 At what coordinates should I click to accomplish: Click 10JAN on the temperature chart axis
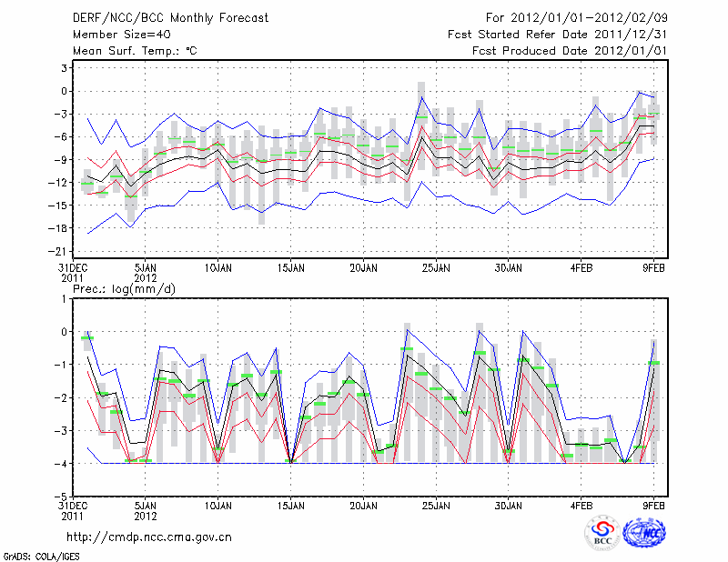(x=217, y=269)
